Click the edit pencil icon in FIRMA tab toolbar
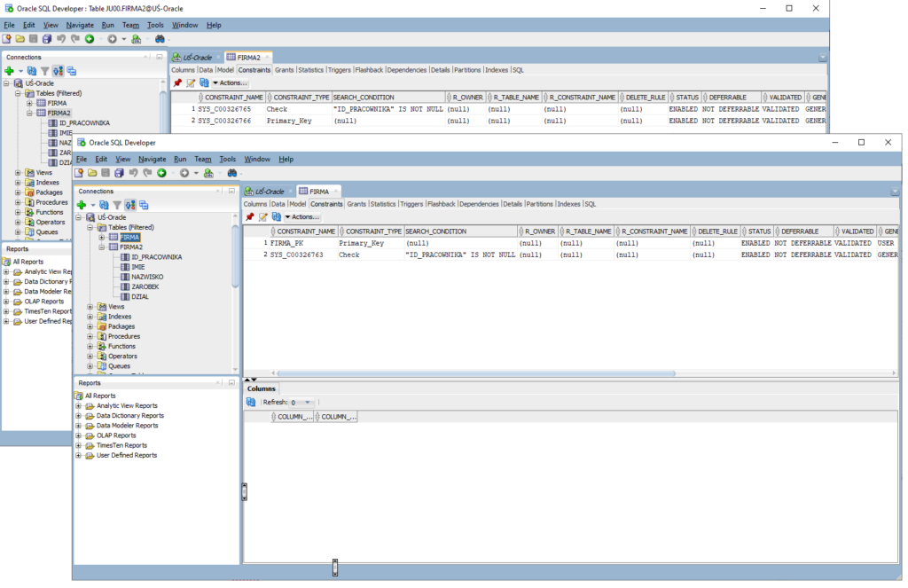 (x=263, y=216)
